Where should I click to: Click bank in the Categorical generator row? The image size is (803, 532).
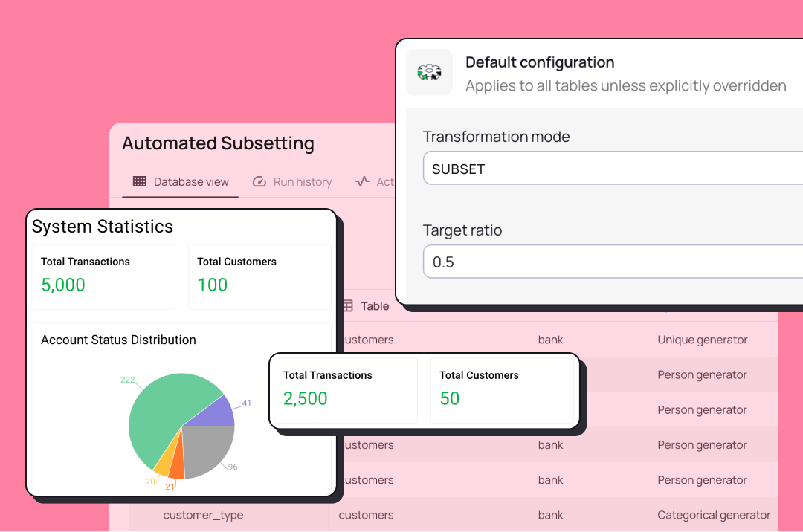550,515
